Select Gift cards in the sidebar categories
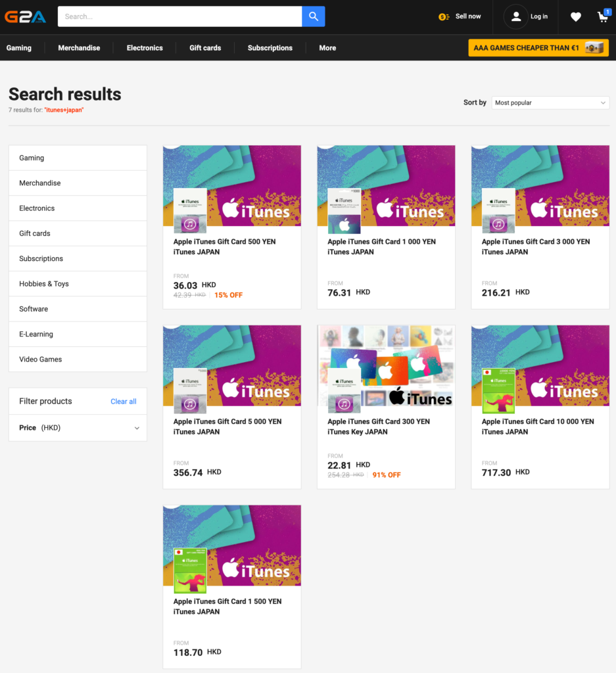 tap(78, 233)
